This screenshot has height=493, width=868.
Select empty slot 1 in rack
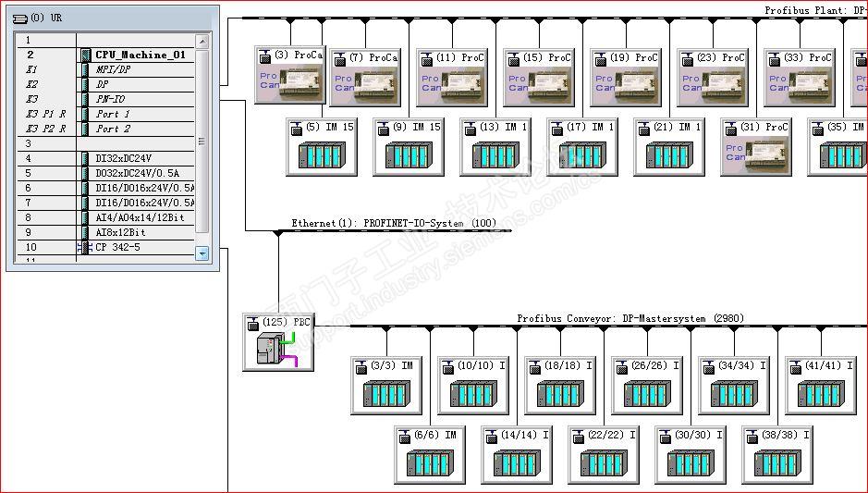(x=105, y=40)
